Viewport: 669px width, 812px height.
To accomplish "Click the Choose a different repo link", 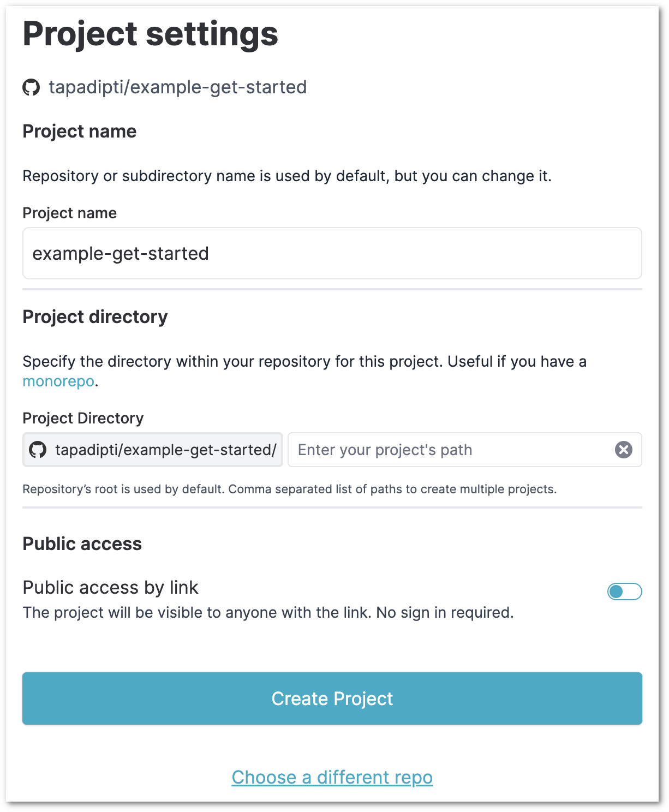I will (332, 777).
